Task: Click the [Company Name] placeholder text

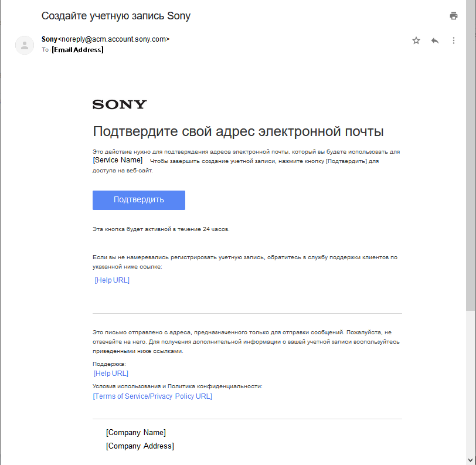Action: tap(135, 432)
